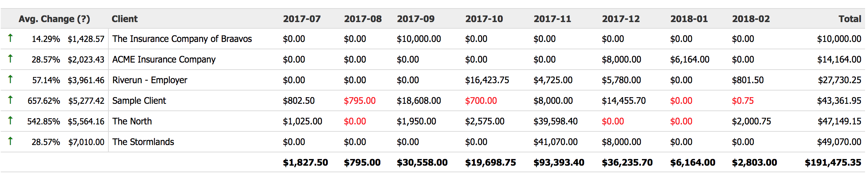Click the Total column header
The image size is (868, 187).
point(850,19)
